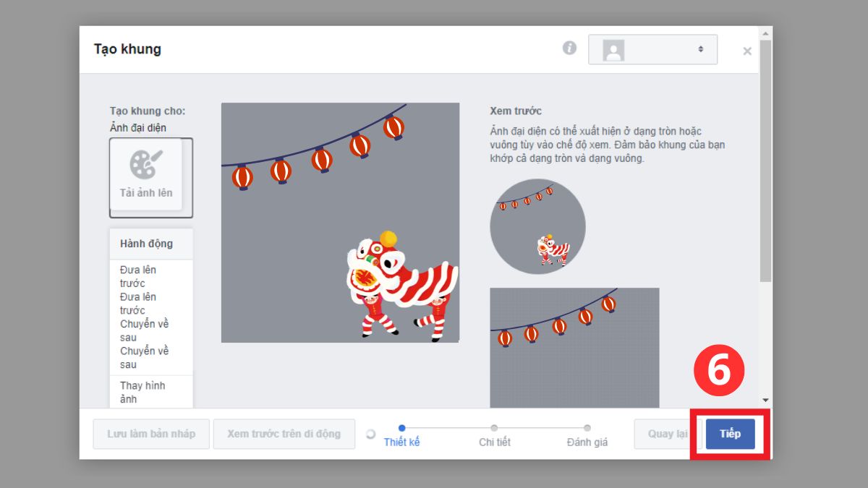Click the Tải ảnh lên upload box
This screenshot has height=488, width=868.
pos(150,176)
